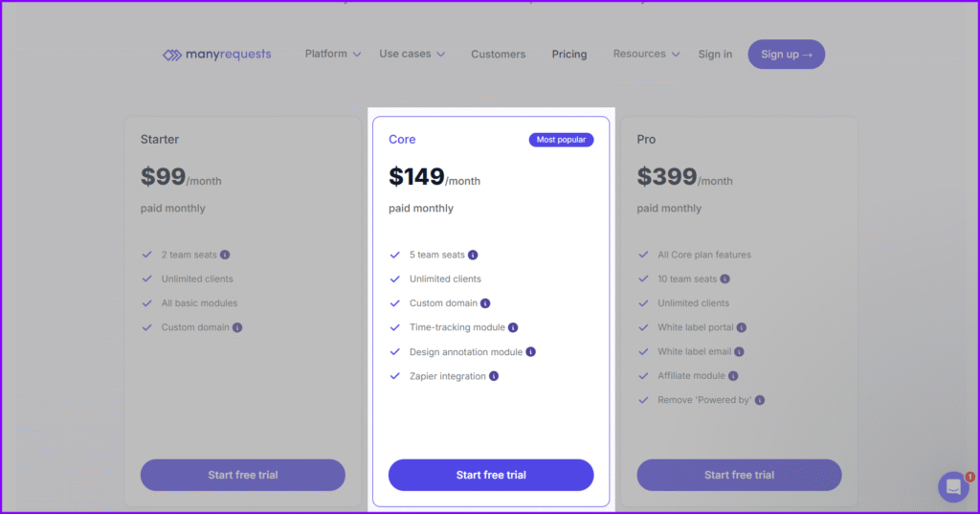Screen dimensions: 980x514
Task: Start free trial for Core plan
Action: click(491, 475)
